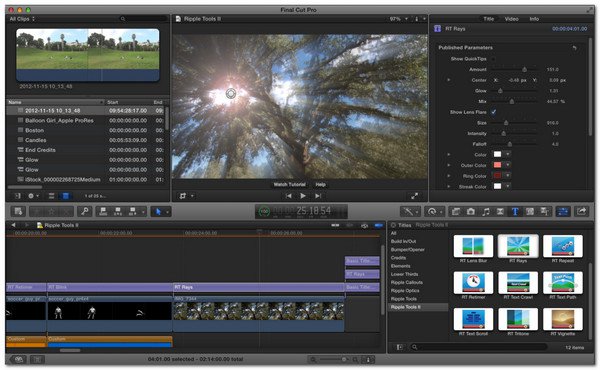Screen dimensions: 600x370
Task: Go back in timeline history arrow
Action: point(13,225)
